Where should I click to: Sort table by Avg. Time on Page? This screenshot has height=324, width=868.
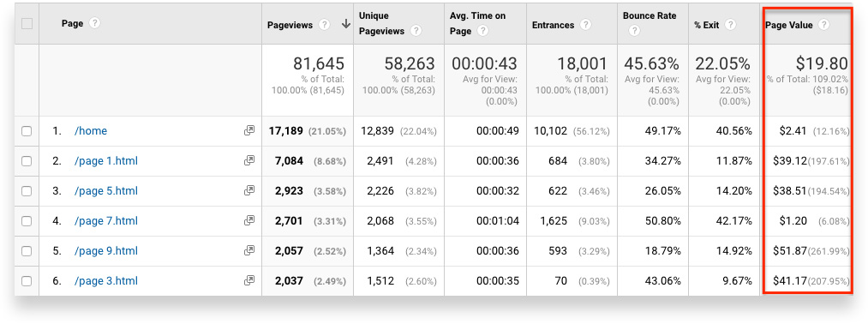[477, 23]
